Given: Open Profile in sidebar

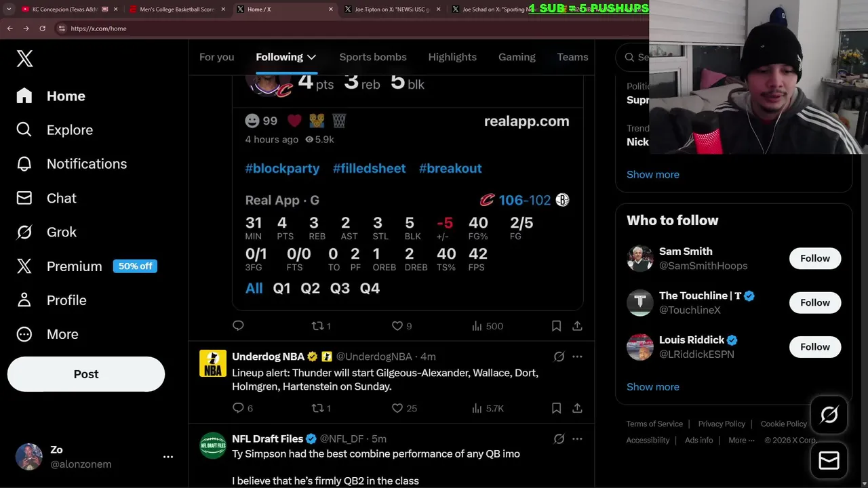Looking at the screenshot, I should pyautogui.click(x=52, y=300).
